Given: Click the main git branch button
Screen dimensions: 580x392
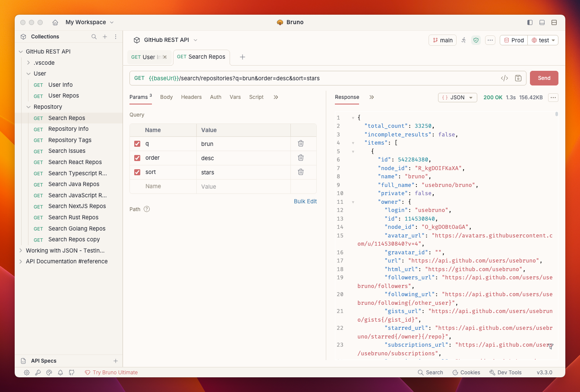Looking at the screenshot, I should 442,40.
